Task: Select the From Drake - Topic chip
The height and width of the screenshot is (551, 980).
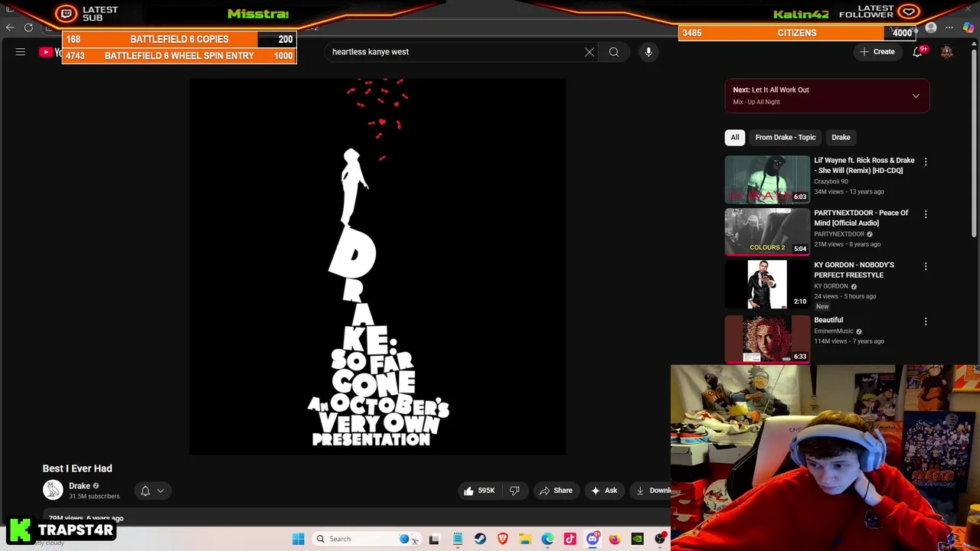Action: coord(786,137)
